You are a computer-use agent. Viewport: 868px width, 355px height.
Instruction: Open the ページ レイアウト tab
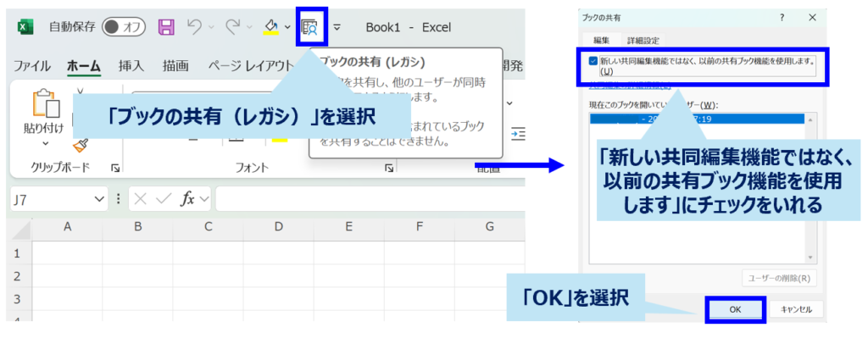coord(251,66)
